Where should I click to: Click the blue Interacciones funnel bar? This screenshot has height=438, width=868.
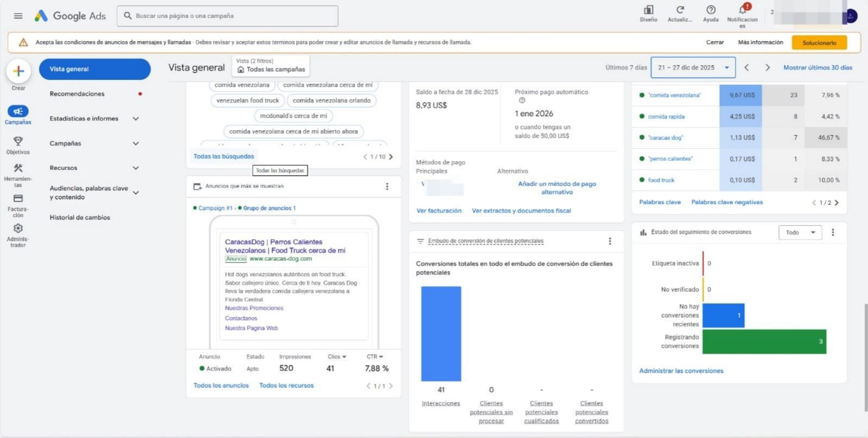(441, 334)
